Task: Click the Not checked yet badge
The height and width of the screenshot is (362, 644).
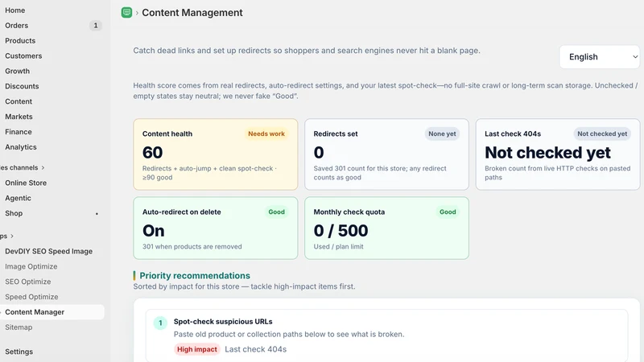Action: tap(602, 134)
